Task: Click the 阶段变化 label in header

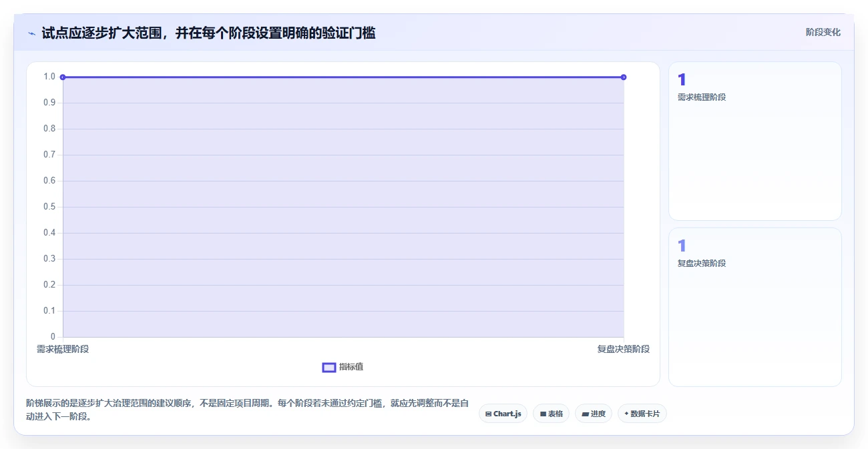Action: click(823, 32)
